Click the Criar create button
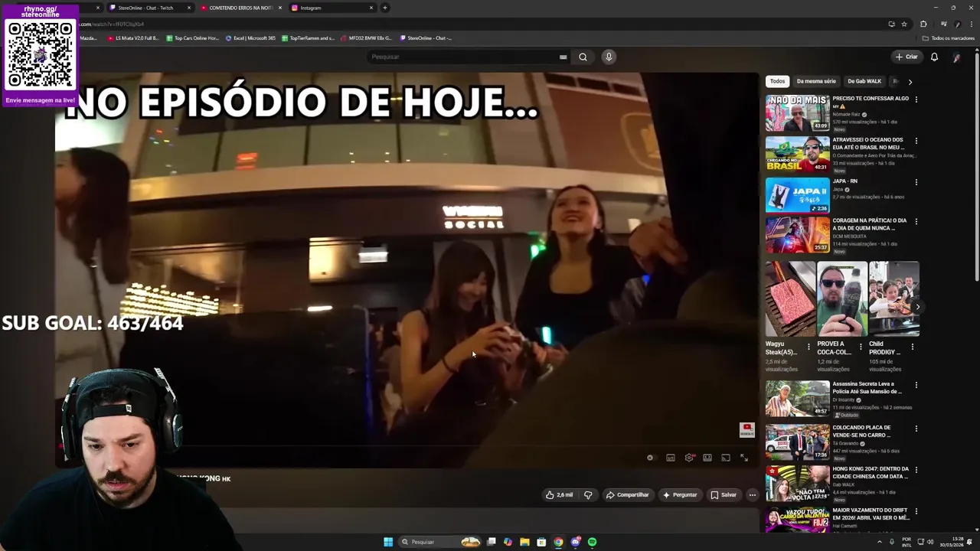This screenshot has height=551, width=980. tap(906, 57)
